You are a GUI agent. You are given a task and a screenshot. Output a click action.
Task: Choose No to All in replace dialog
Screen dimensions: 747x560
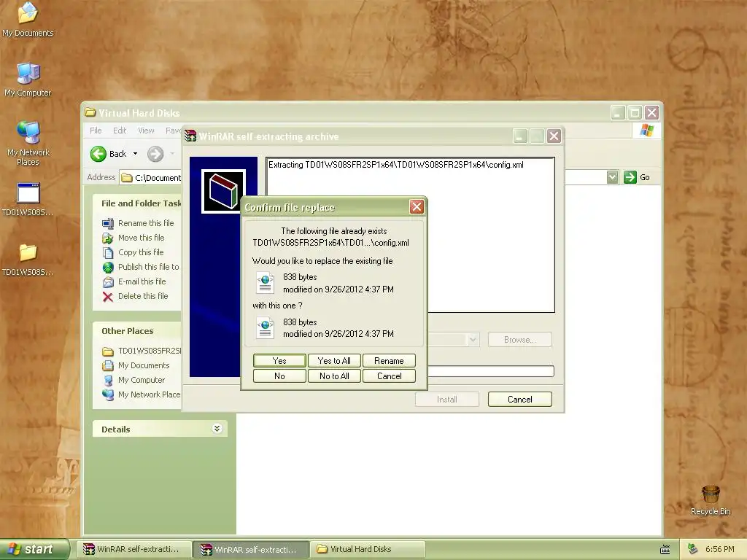(334, 376)
